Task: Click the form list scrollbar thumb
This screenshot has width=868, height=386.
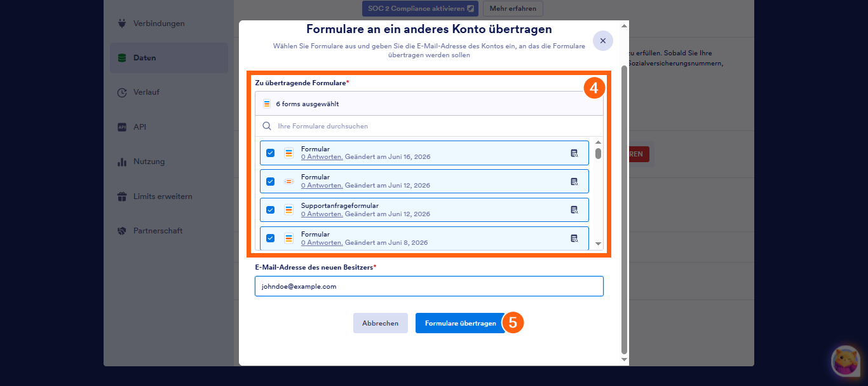Action: pos(598,153)
